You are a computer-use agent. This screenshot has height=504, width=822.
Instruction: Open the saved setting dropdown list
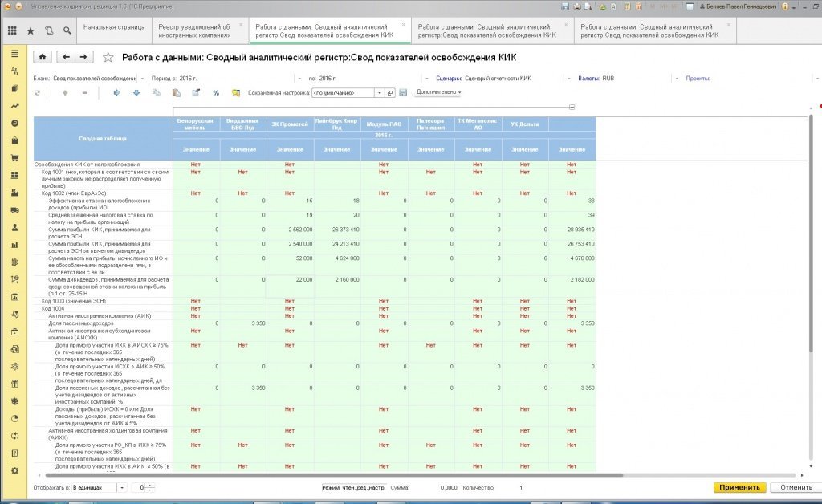point(380,93)
